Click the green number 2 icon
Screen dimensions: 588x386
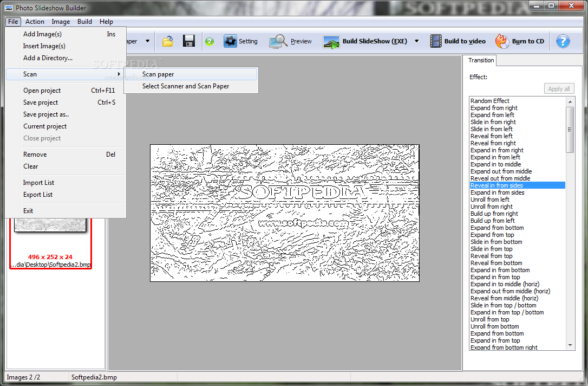210,41
